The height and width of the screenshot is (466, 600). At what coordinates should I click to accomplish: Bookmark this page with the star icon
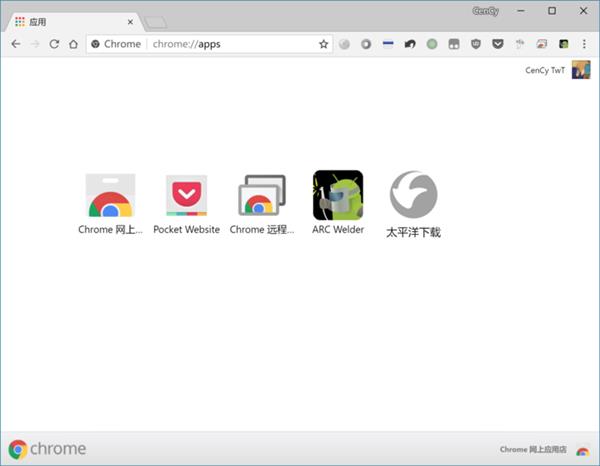coord(323,44)
